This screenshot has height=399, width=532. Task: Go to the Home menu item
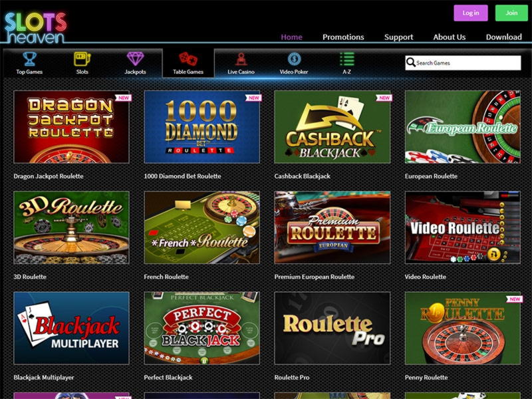point(291,37)
